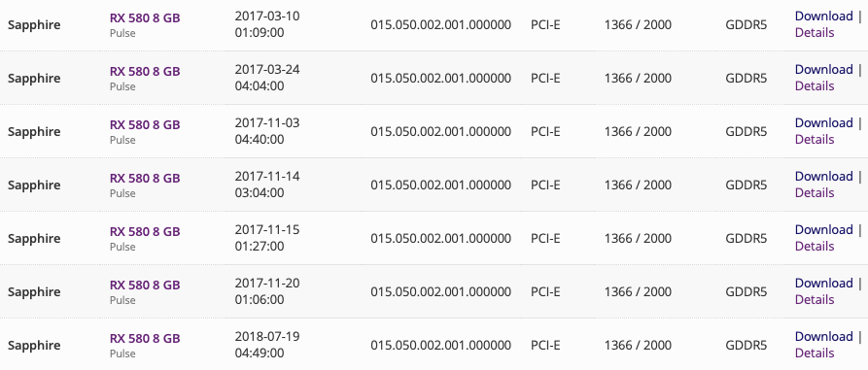
Task: Open RX 580 8 GB link dated 2017-11-14
Action: (x=145, y=179)
